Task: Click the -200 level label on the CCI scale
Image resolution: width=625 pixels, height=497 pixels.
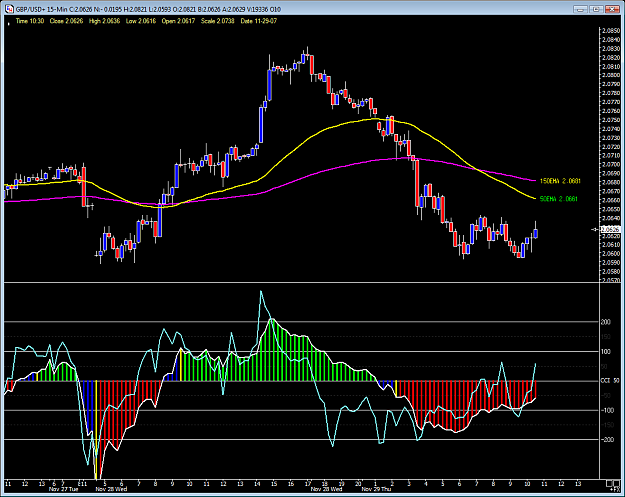Action: click(607, 440)
